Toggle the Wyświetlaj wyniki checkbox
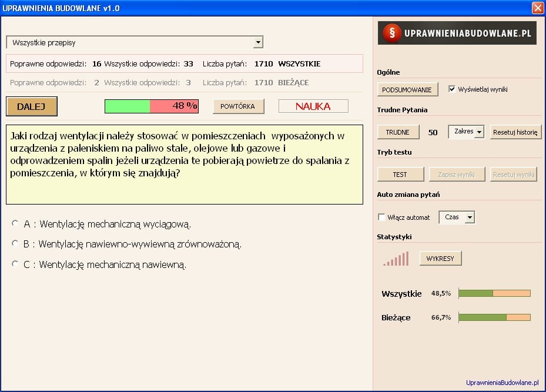Viewport: 546px width, 392px height. 451,89
